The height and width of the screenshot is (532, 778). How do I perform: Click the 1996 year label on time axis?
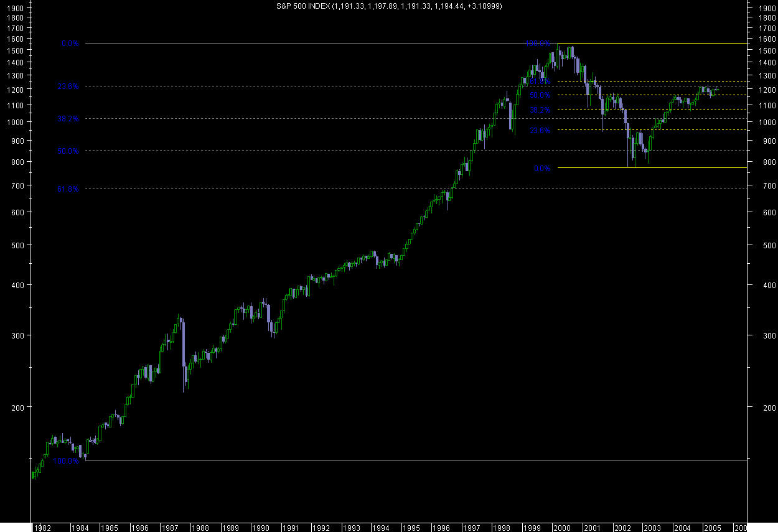(x=441, y=528)
